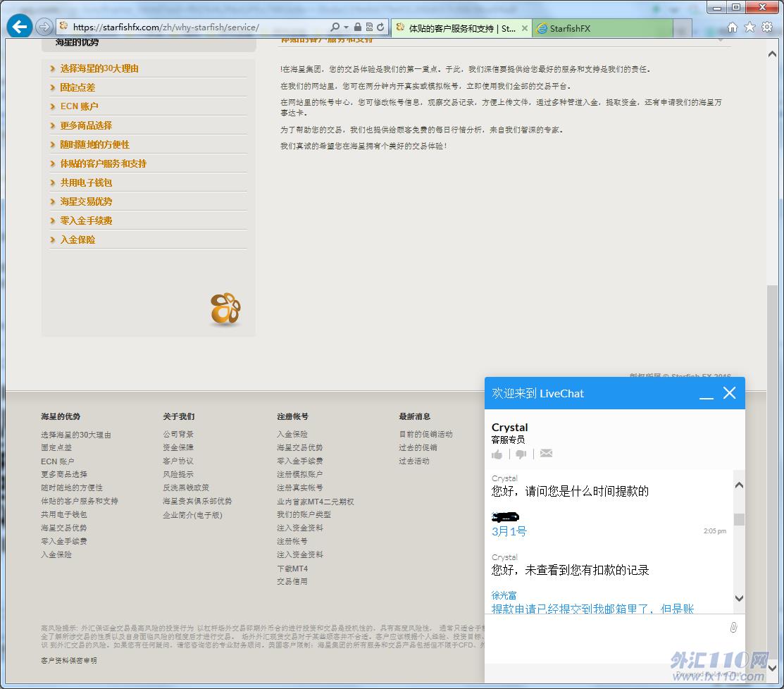This screenshot has height=689, width=784.
Task: Close the customer service tab
Action: 525,28
